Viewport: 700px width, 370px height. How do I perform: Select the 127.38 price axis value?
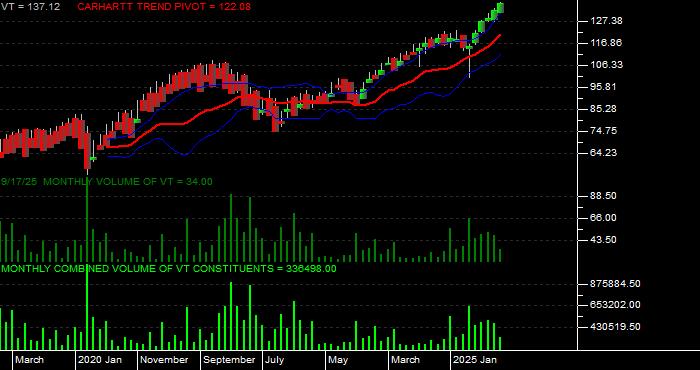coord(605,21)
